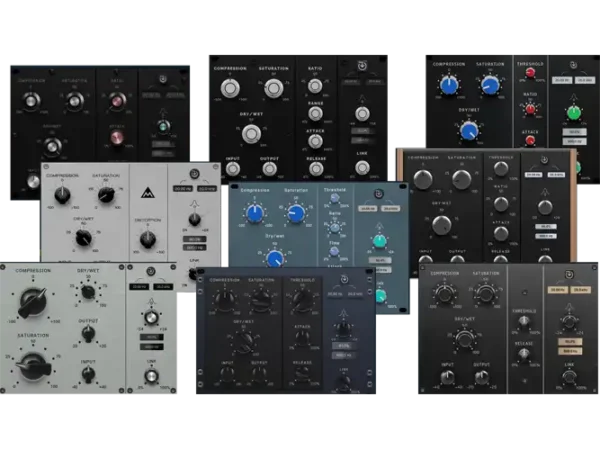The height and width of the screenshot is (450, 600).
Task: Click Link knob on light grey plugin
Action: [152, 376]
